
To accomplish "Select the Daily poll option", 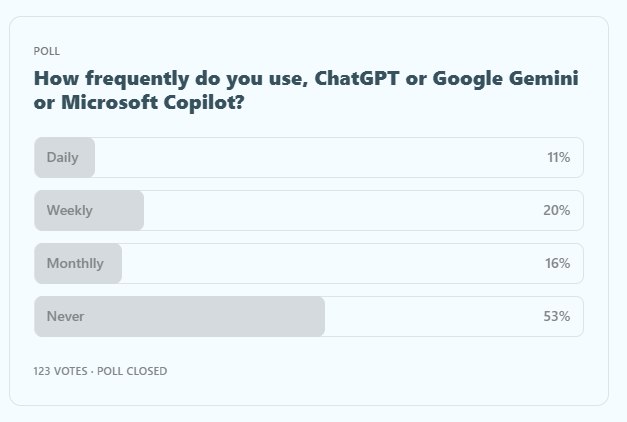I will click(x=62, y=157).
